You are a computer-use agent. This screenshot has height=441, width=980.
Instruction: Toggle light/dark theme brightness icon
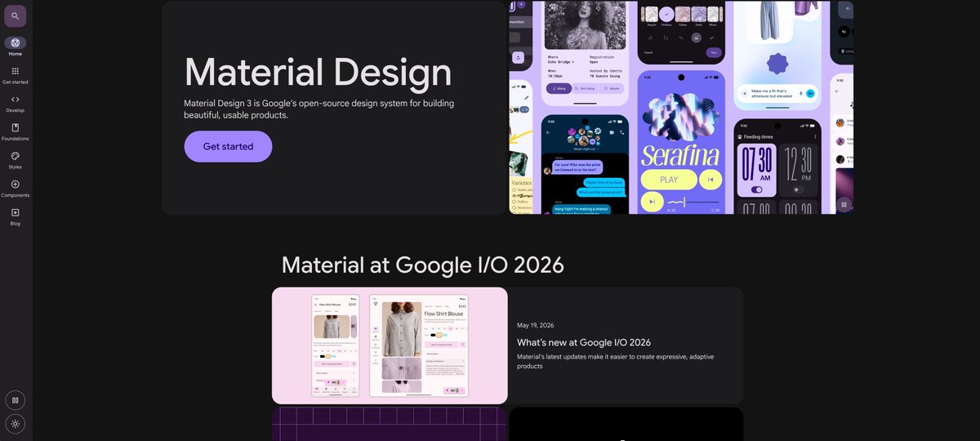click(x=15, y=424)
